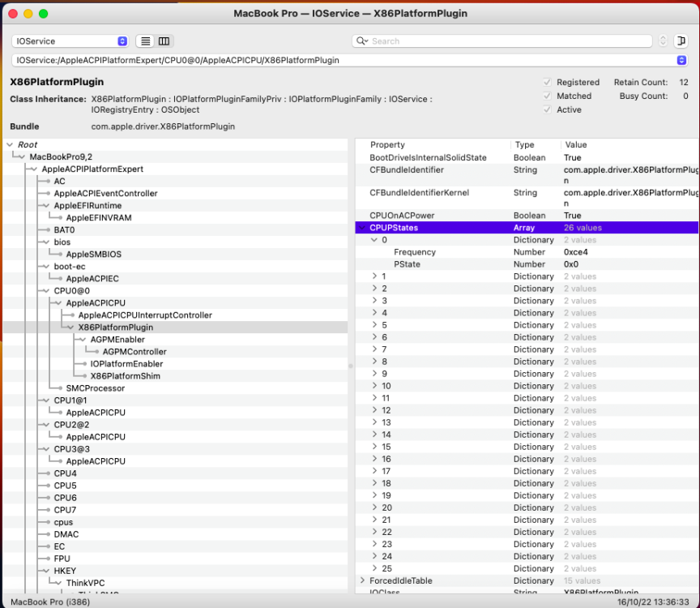Select the CFBundleIdentifierKernel property row
The image size is (700, 608).
[527, 198]
